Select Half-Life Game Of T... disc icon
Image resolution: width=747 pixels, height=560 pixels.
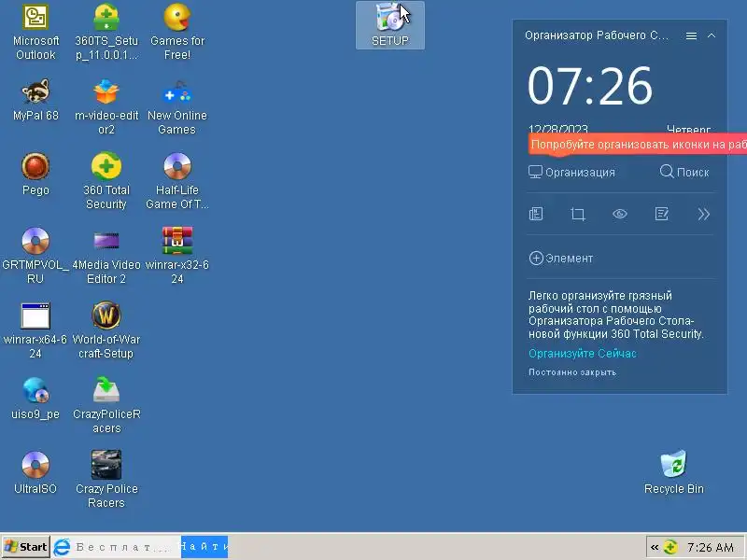pos(177,181)
